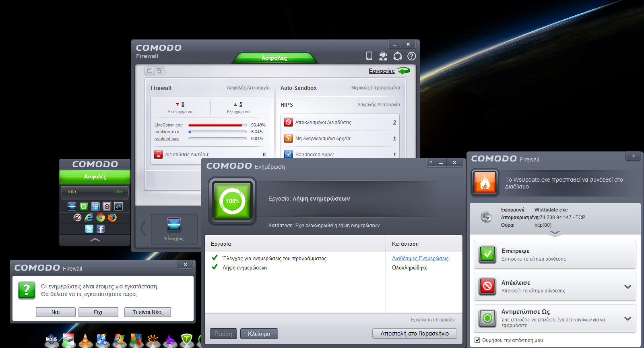Click the unrecognized files orange icon
The height and width of the screenshot is (348, 644).
[x=288, y=138]
